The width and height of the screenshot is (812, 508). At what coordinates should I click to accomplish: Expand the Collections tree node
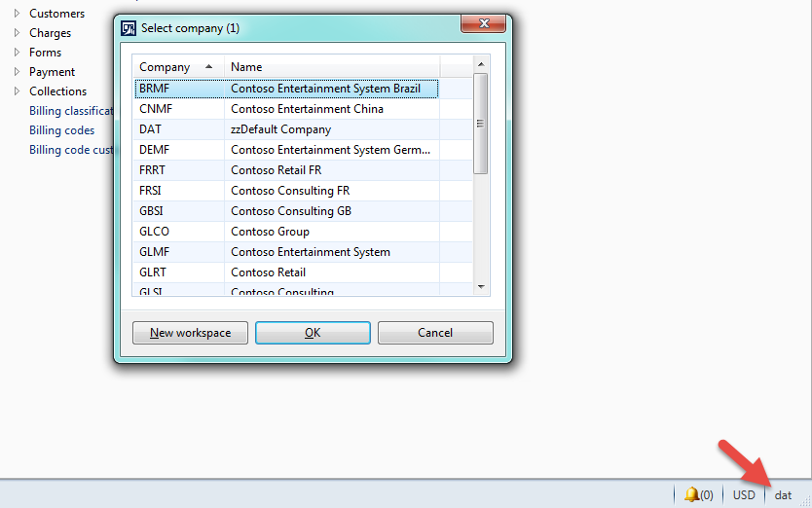point(18,91)
